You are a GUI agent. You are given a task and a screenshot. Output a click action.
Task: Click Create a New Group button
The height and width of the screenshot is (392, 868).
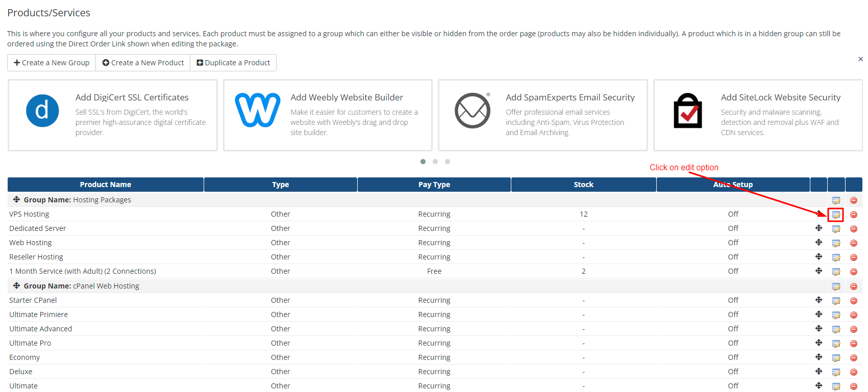(x=52, y=63)
